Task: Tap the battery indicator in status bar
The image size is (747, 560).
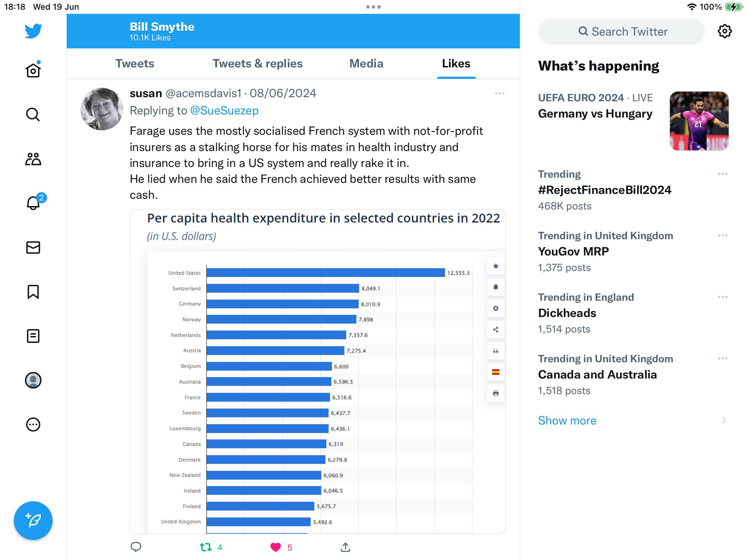Action: [x=734, y=7]
